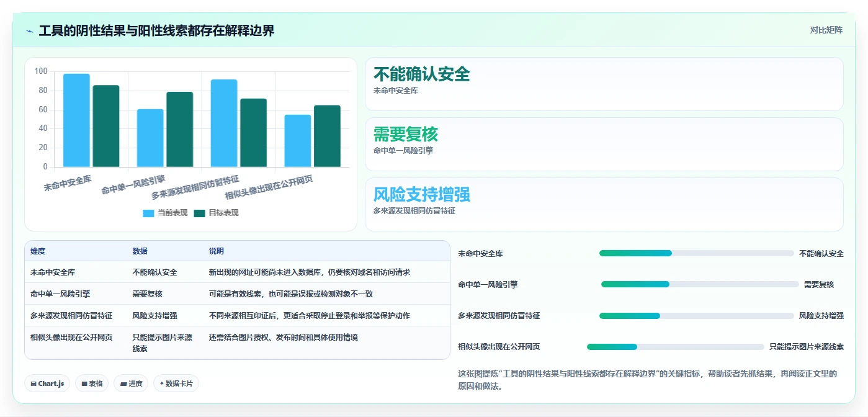Viewport: 868px width, 417px height.
Task: Open the 需要复核 data card
Action: point(604,144)
